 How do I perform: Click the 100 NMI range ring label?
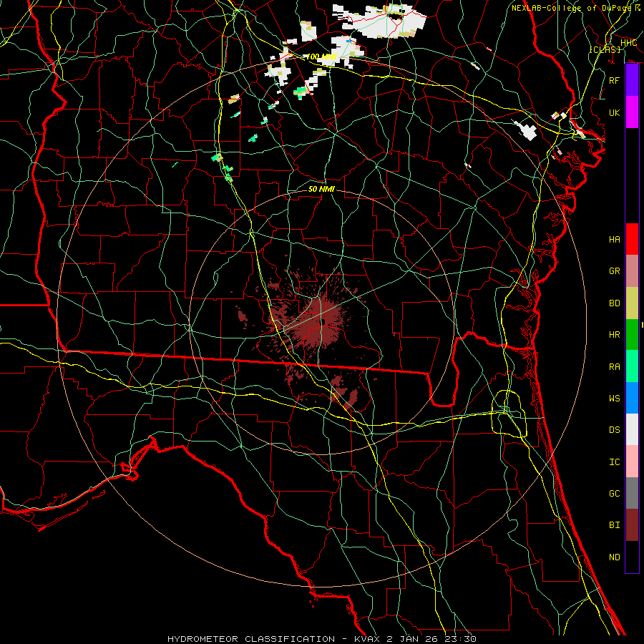(321, 57)
